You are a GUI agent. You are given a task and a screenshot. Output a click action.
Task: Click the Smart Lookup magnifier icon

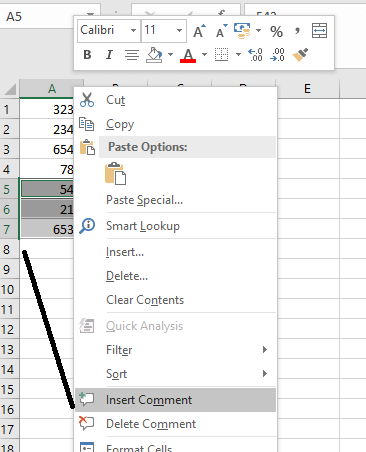(x=87, y=226)
